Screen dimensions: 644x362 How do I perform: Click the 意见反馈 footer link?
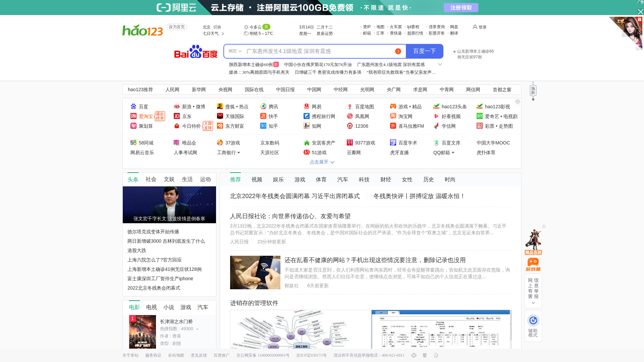point(199,355)
